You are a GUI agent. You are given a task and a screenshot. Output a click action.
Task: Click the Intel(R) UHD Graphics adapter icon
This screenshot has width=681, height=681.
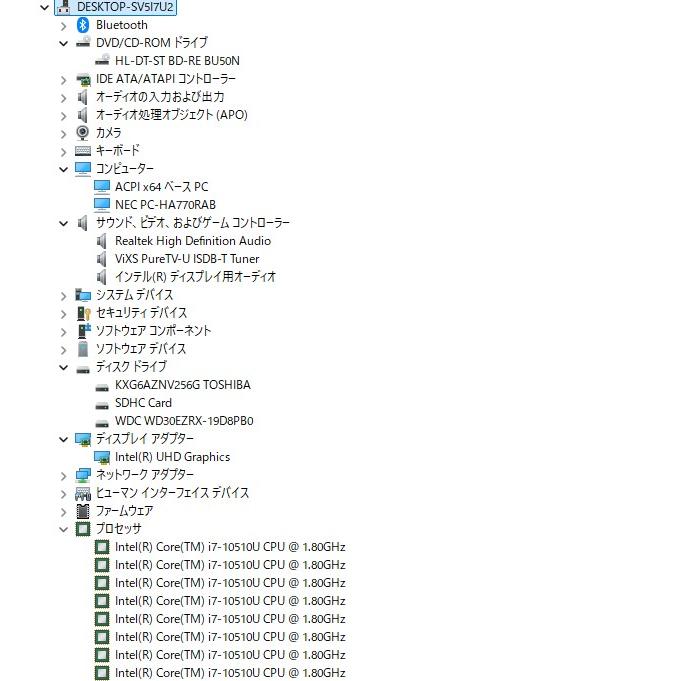click(x=102, y=457)
